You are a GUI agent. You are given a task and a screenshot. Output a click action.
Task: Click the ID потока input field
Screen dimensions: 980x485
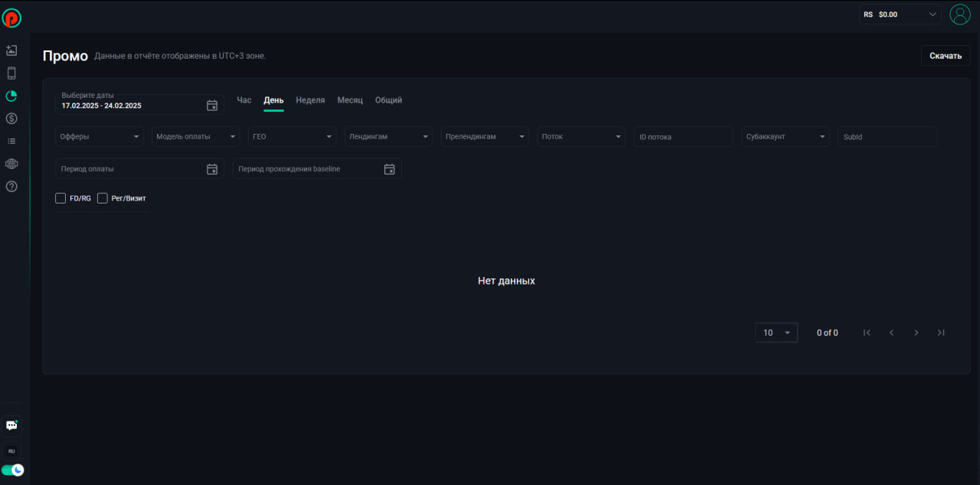pyautogui.click(x=683, y=137)
